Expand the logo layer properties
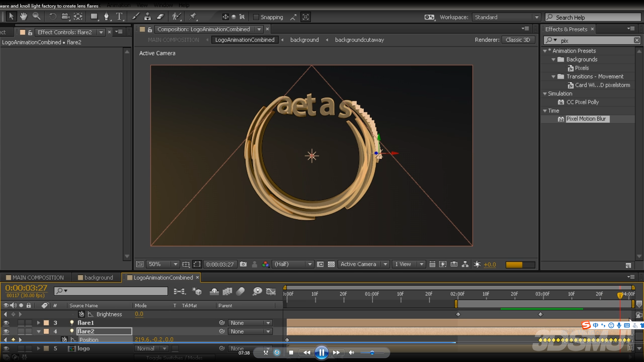 click(38, 348)
